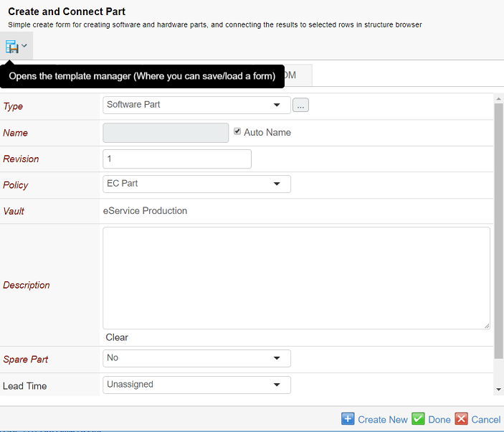Focus the Revision input field
The height and width of the screenshot is (432, 504).
pyautogui.click(x=177, y=159)
